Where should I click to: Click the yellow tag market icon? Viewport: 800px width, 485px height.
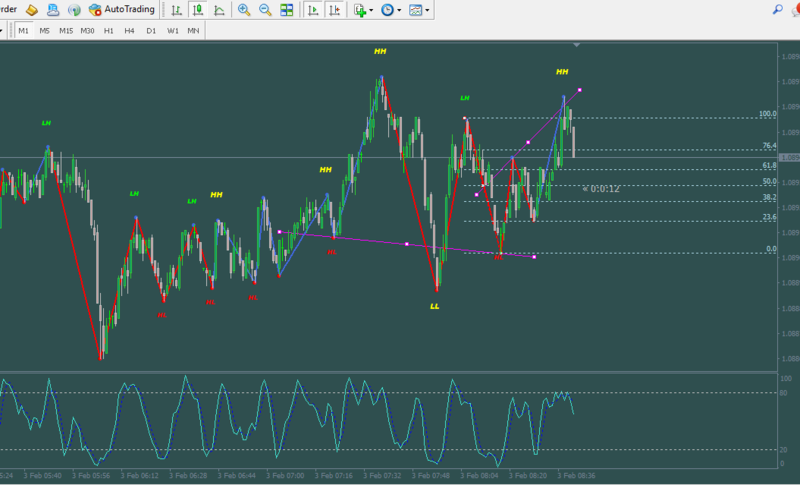coord(32,10)
